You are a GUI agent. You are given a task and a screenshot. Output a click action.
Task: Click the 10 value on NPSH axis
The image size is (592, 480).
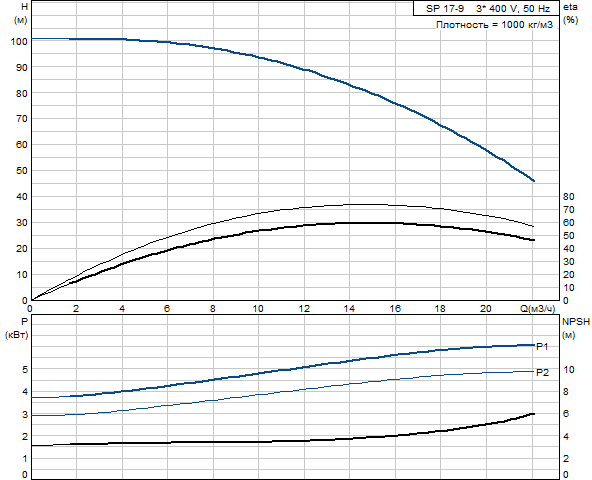tap(569, 369)
